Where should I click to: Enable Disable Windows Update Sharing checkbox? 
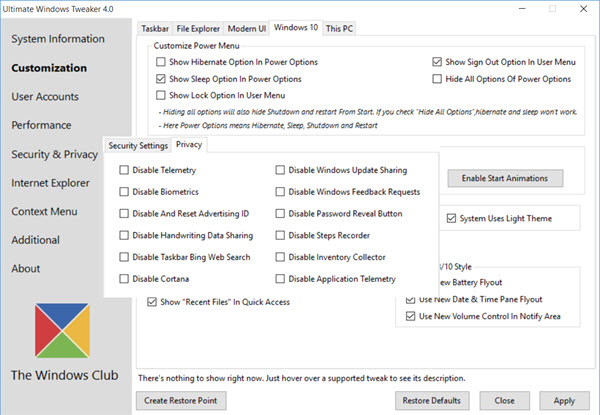pyautogui.click(x=280, y=170)
